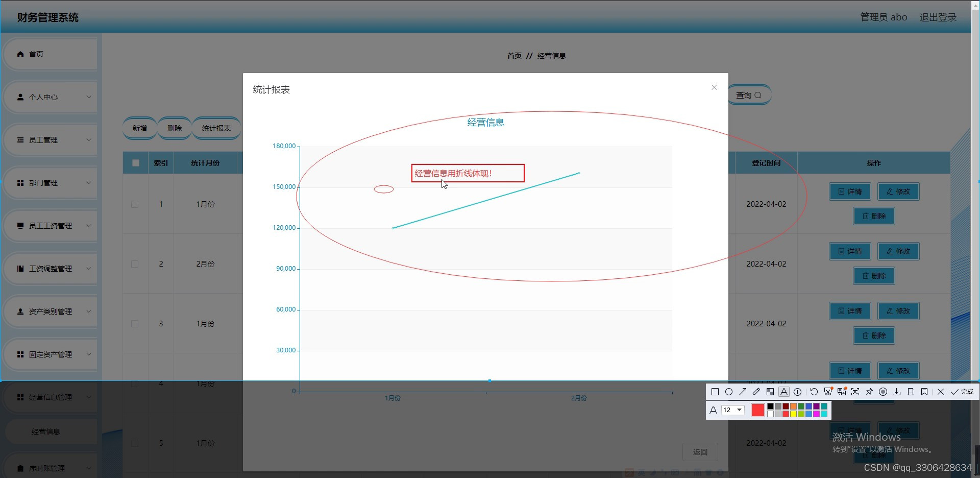
Task: Open the font size 12 dropdown
Action: coord(733,410)
